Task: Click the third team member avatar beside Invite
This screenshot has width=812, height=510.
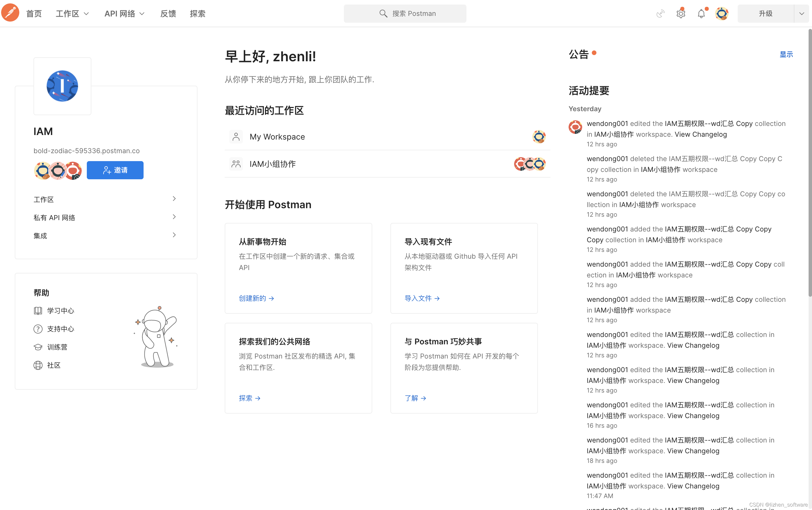Action: pyautogui.click(x=73, y=170)
